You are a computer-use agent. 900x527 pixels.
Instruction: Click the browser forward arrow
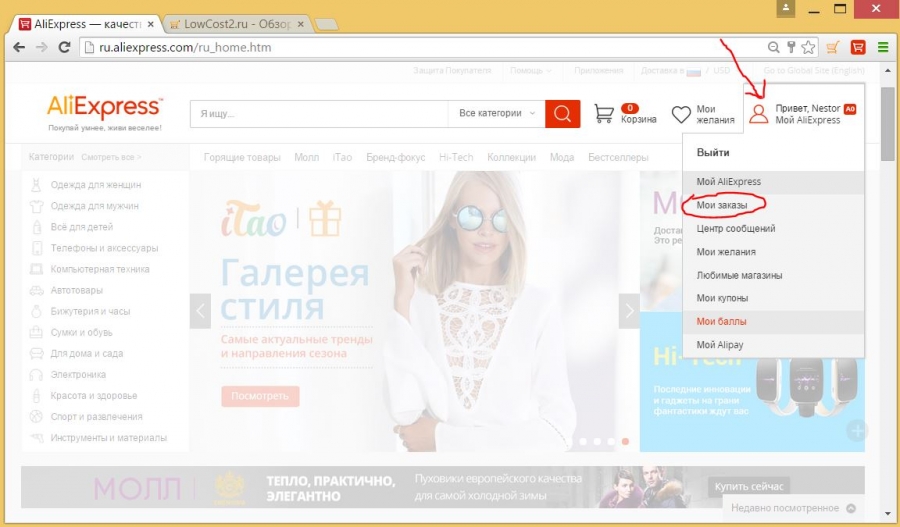tap(41, 47)
